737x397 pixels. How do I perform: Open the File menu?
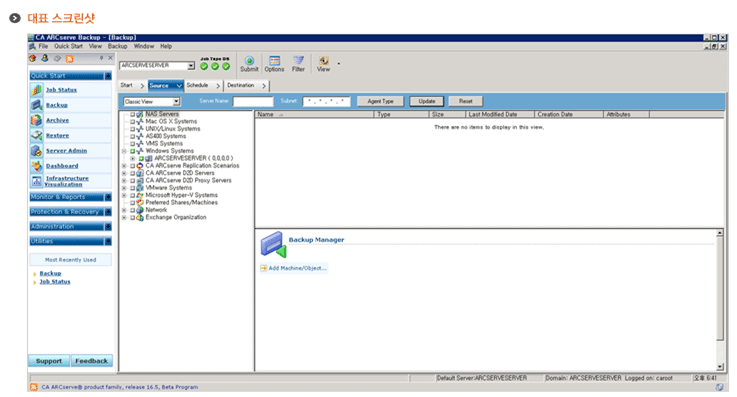click(x=43, y=46)
